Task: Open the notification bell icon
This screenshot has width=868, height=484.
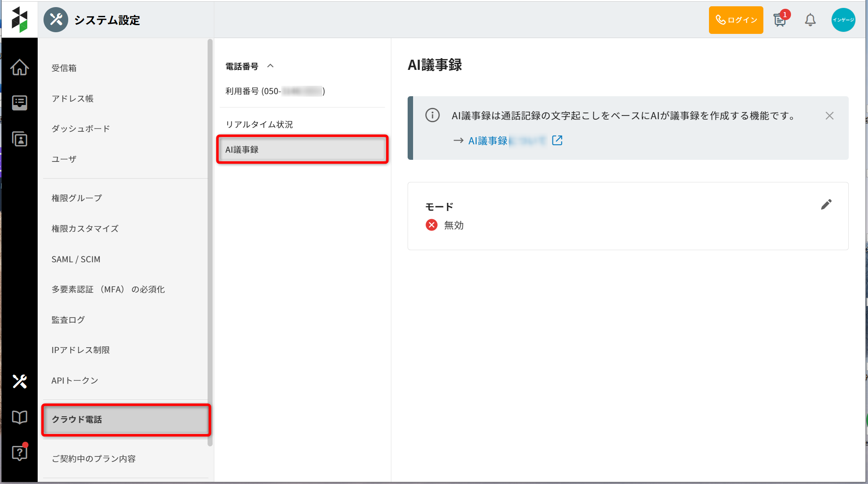Action: [810, 20]
